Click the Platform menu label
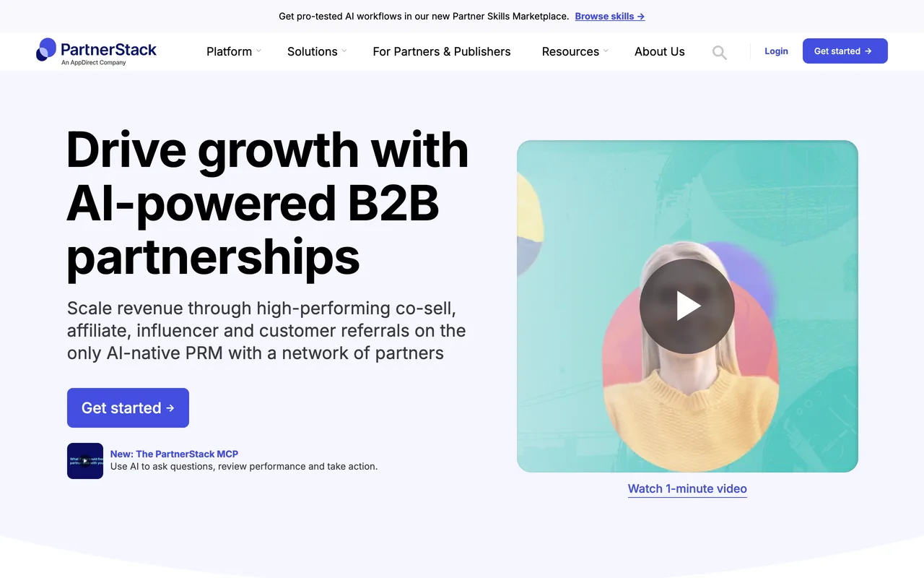This screenshot has height=578, width=924. (x=230, y=51)
